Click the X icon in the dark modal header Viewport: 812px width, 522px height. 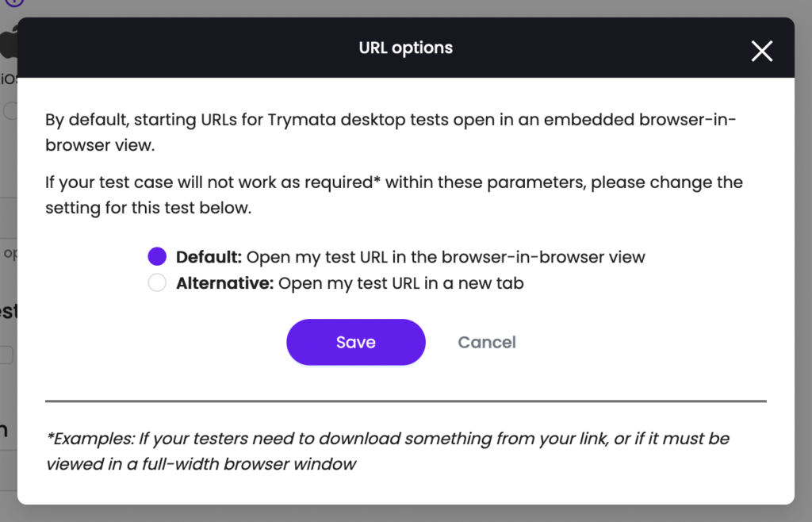click(x=760, y=51)
